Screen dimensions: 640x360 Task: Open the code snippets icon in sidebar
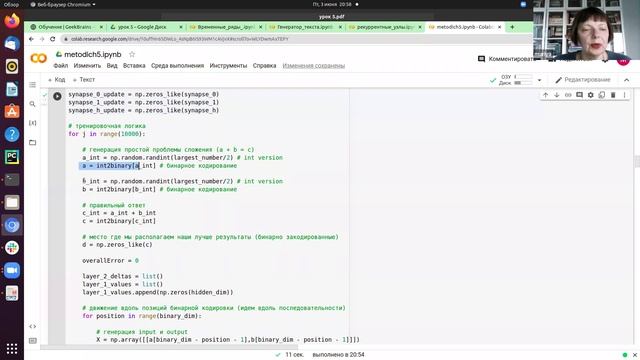pos(33,326)
